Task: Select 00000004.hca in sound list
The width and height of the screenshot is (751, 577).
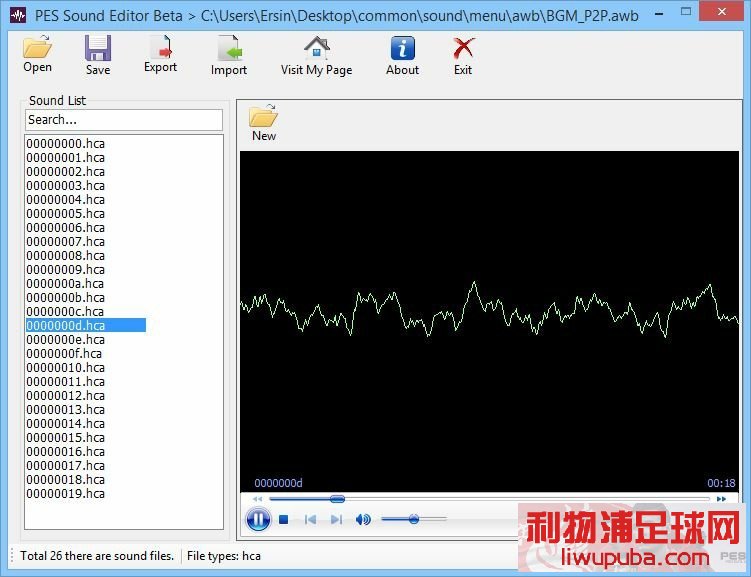Action: [x=66, y=200]
